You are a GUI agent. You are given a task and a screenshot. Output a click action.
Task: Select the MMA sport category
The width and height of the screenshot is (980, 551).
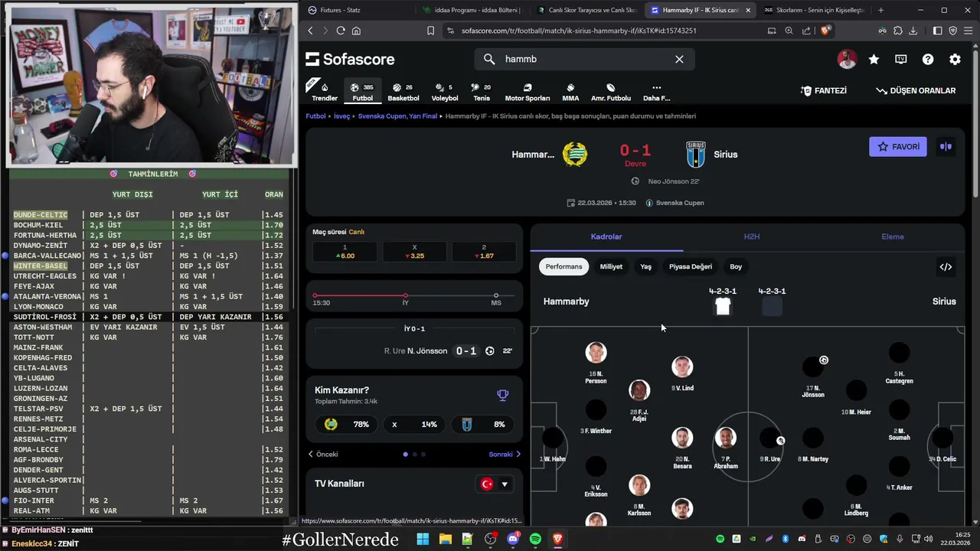point(570,92)
